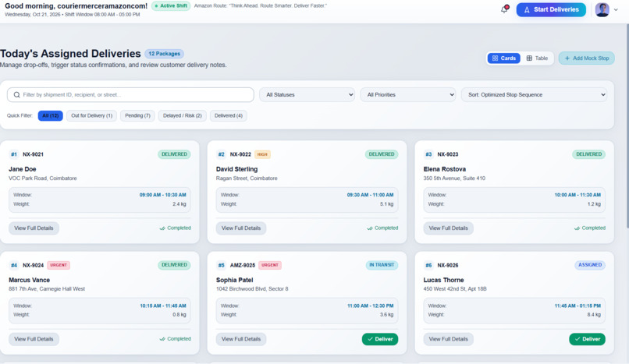Click Add Mock Stop button
The width and height of the screenshot is (629, 364).
[587, 58]
